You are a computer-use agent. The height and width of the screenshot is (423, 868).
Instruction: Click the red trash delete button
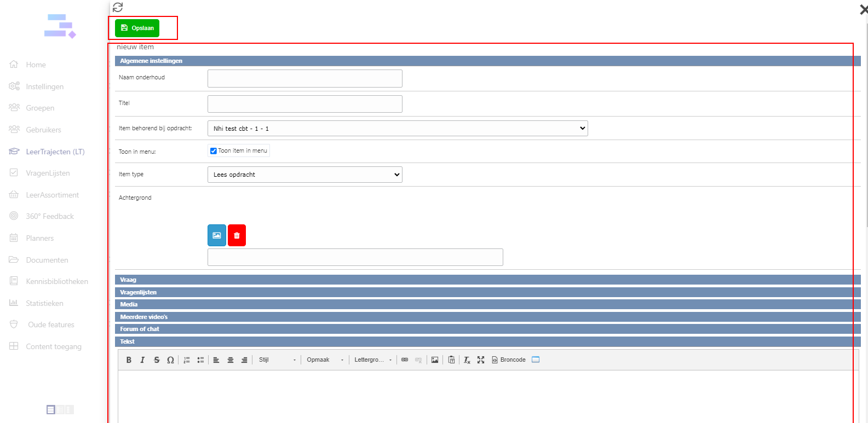click(237, 235)
